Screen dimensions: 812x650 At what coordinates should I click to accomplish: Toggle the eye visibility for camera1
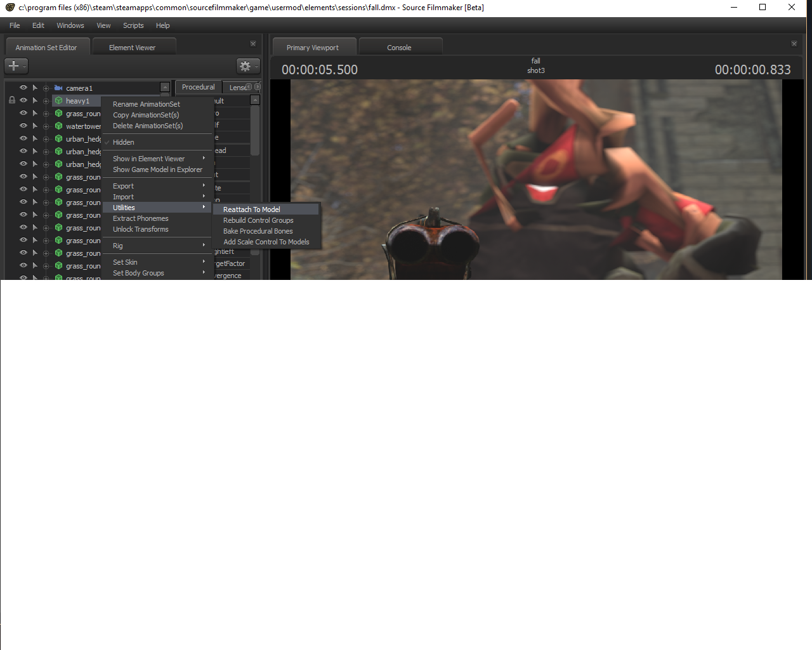click(23, 88)
